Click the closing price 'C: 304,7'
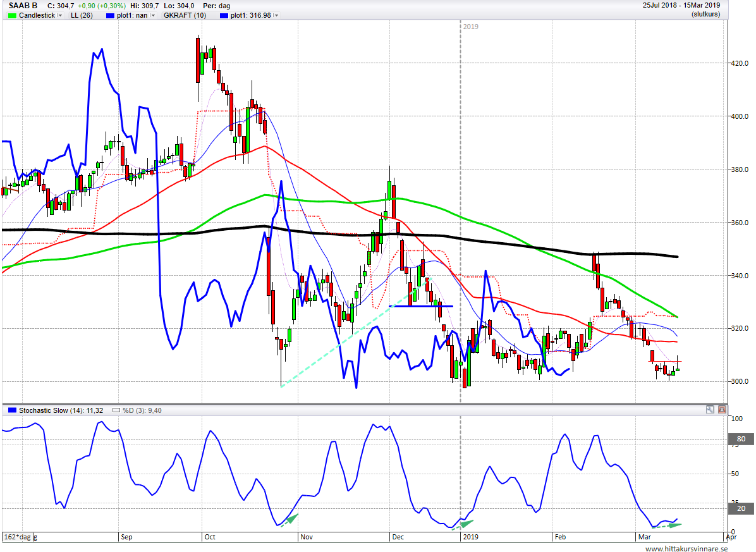Viewport: 756px width, 552px height. click(61, 6)
